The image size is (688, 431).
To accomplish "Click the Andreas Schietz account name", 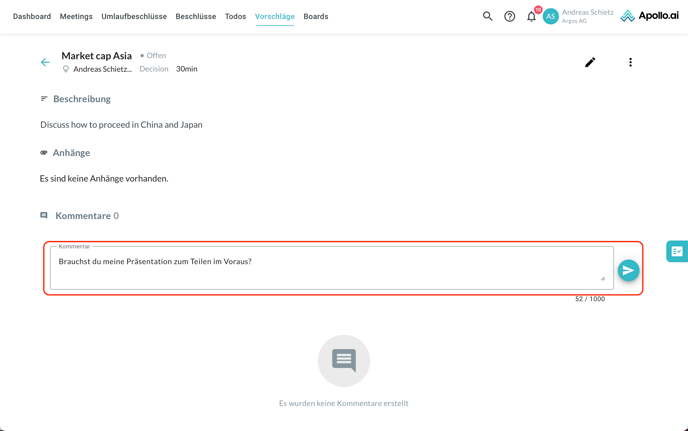I will click(x=587, y=12).
